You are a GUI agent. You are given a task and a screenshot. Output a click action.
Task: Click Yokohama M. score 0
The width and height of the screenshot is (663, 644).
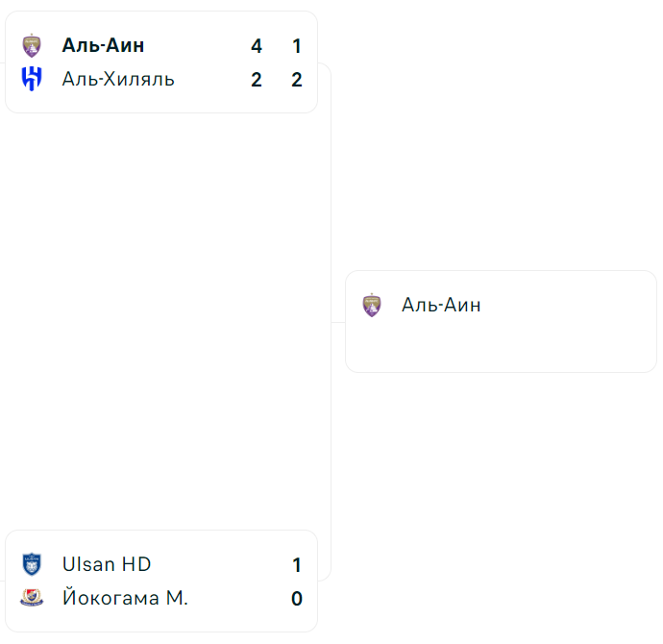coord(297,599)
